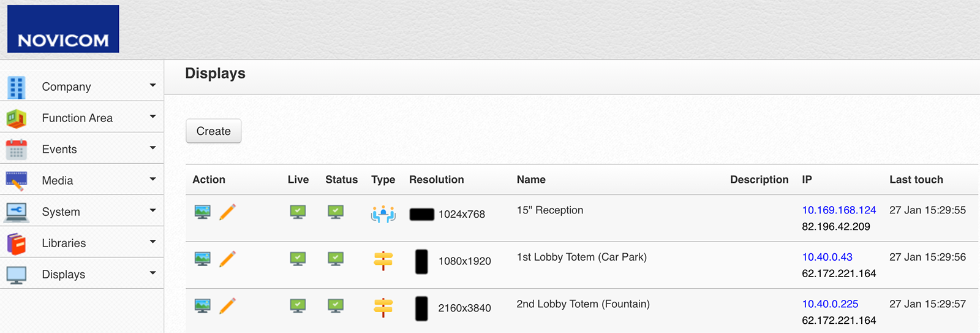Expand the System menu dropdown arrow
Image resolution: width=980 pixels, height=333 pixels.
[153, 210]
